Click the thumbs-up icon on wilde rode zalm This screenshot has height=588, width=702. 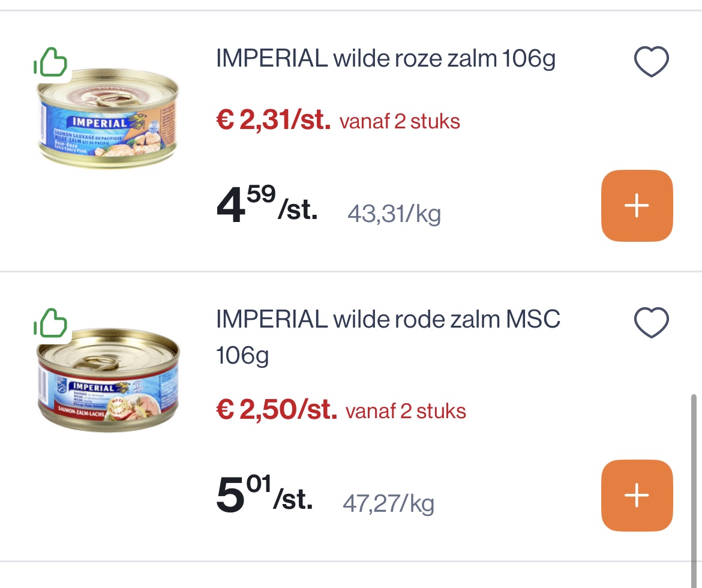click(51, 324)
